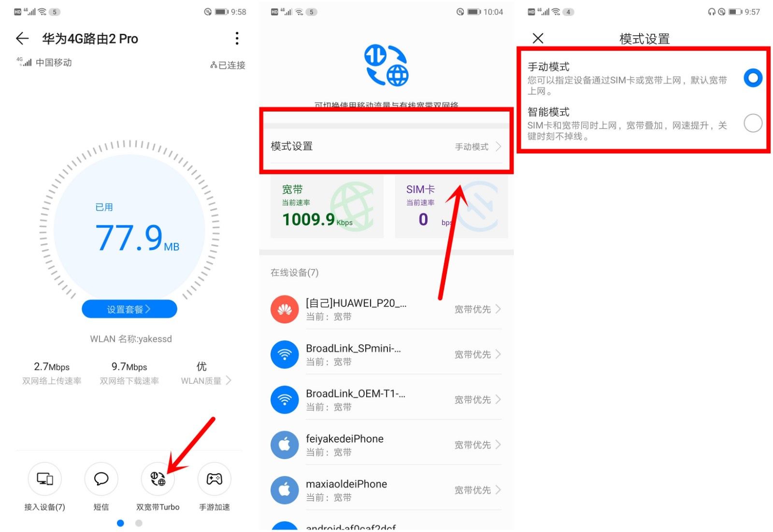The width and height of the screenshot is (773, 532).
Task: Close the 模式设置 screen with X
Action: click(x=538, y=39)
